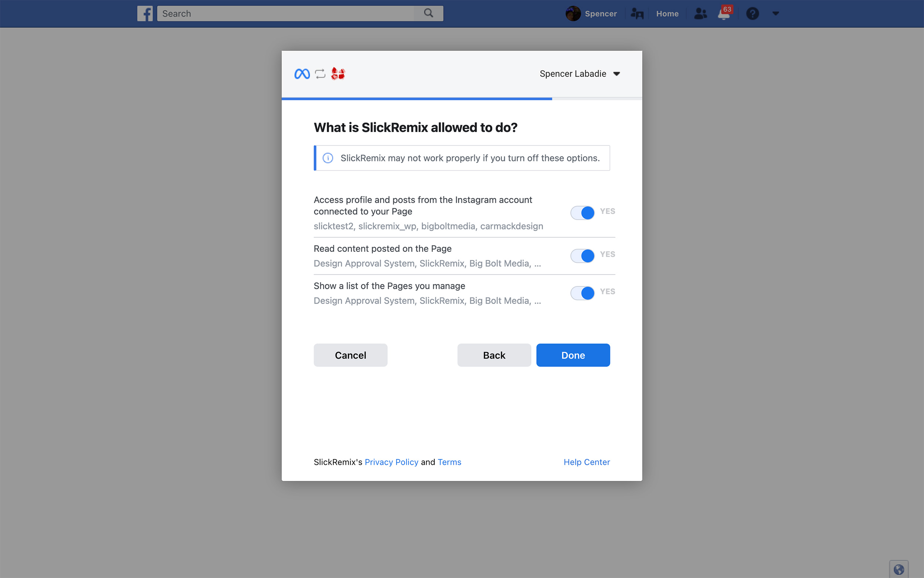Open SlickRemix's Privacy Policy link

(391, 462)
